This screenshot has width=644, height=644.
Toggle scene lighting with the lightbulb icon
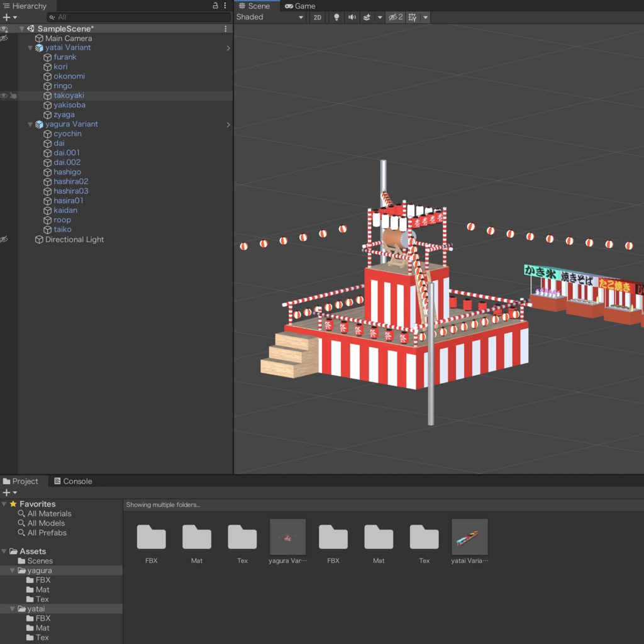(x=336, y=18)
